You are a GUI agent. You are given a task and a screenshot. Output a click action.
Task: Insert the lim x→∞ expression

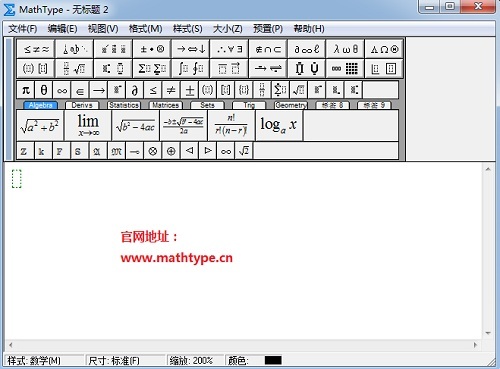(x=88, y=125)
